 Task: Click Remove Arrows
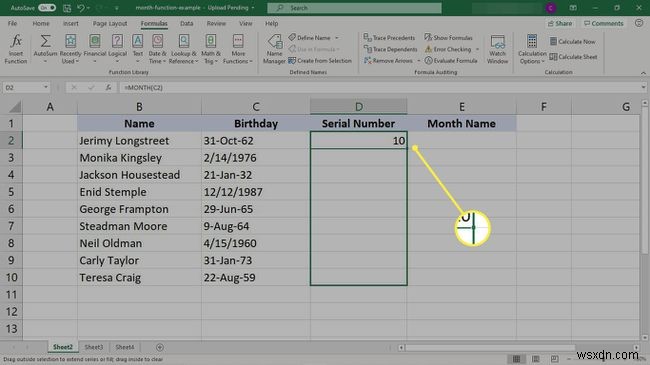pos(388,61)
